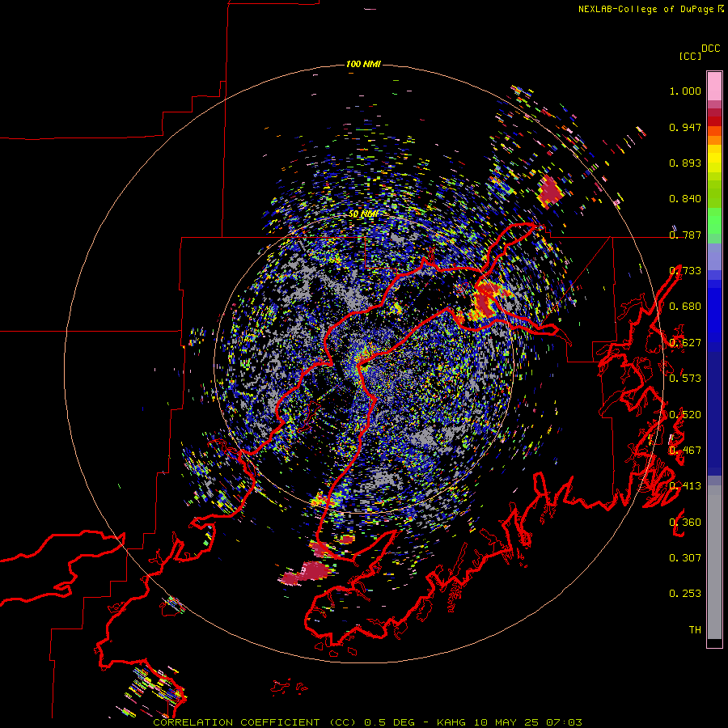The height and width of the screenshot is (728, 728).
Task: Select the 0.573 scale value
Action: pos(685,378)
